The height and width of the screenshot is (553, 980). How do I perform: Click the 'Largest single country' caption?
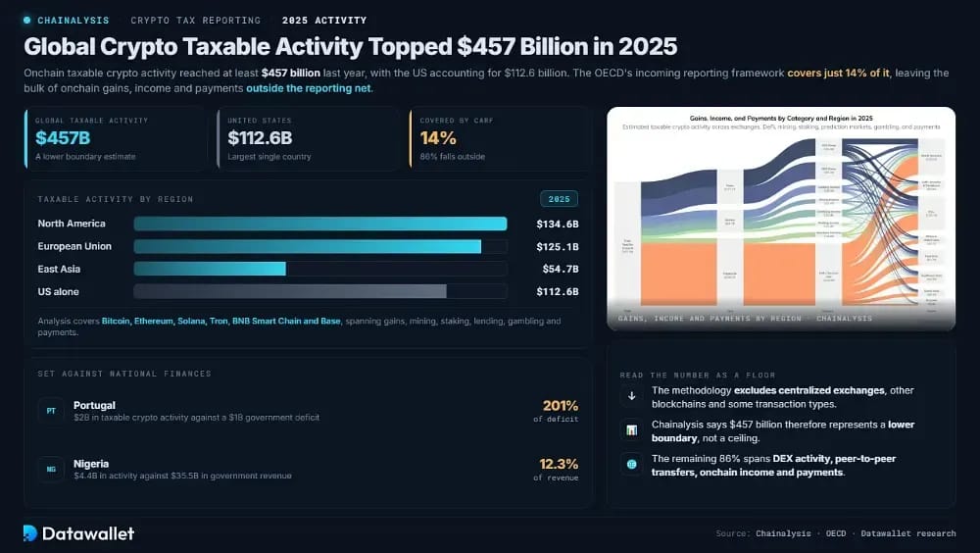click(x=269, y=157)
